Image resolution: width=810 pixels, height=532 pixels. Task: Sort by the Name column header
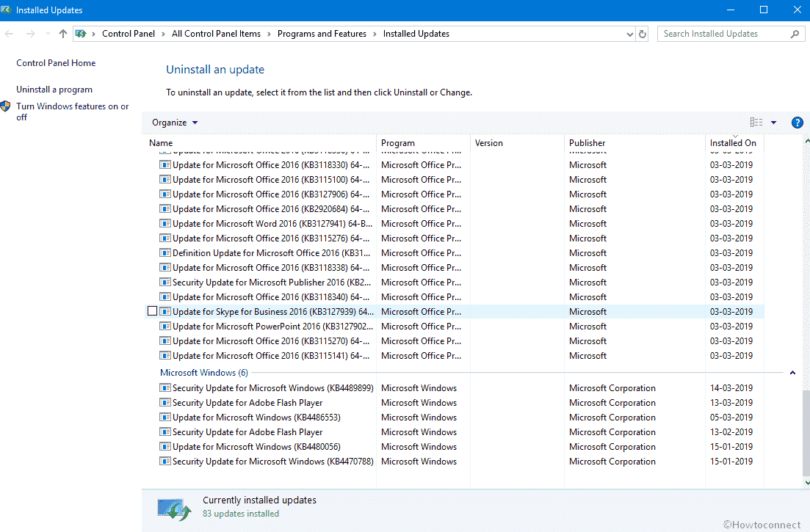(x=261, y=143)
